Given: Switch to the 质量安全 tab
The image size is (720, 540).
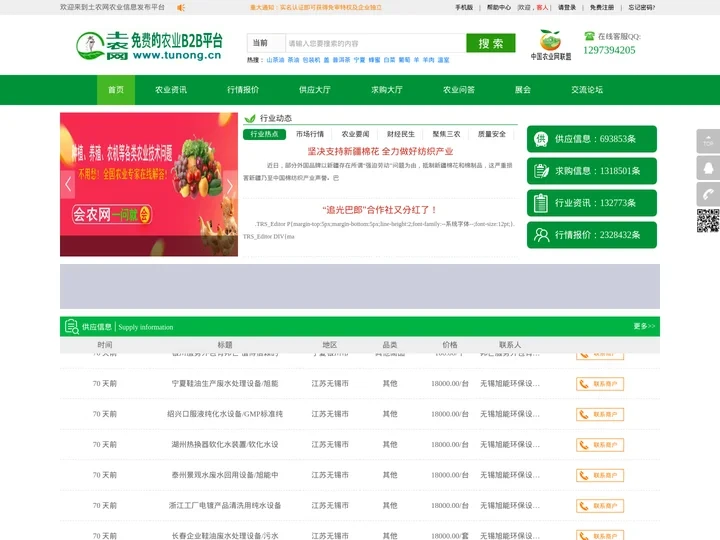Looking at the screenshot, I should coord(492,134).
